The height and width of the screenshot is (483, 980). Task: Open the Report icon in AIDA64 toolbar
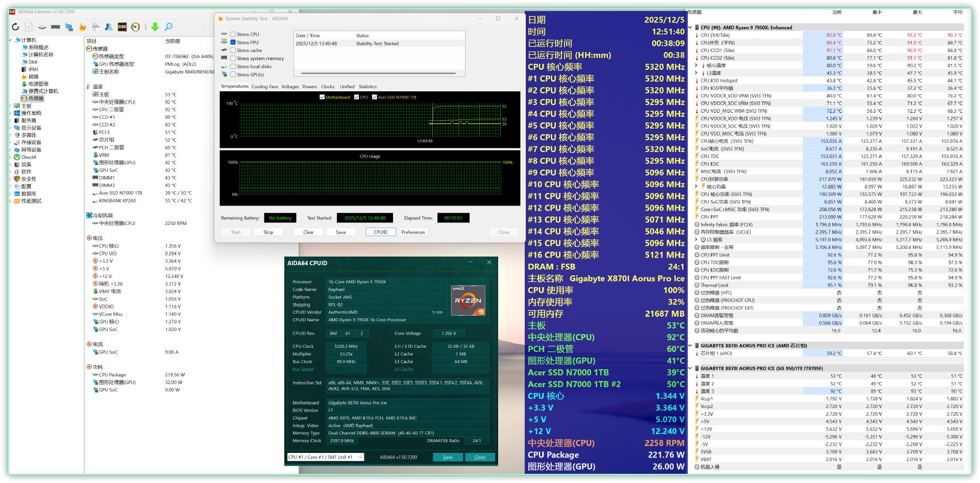(x=29, y=27)
